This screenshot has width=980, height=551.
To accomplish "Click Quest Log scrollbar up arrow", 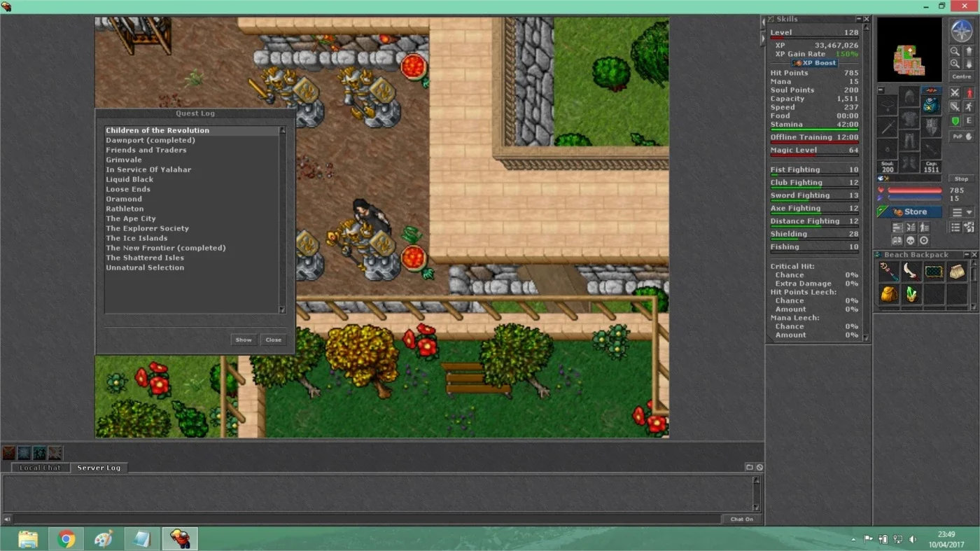I will coord(283,130).
